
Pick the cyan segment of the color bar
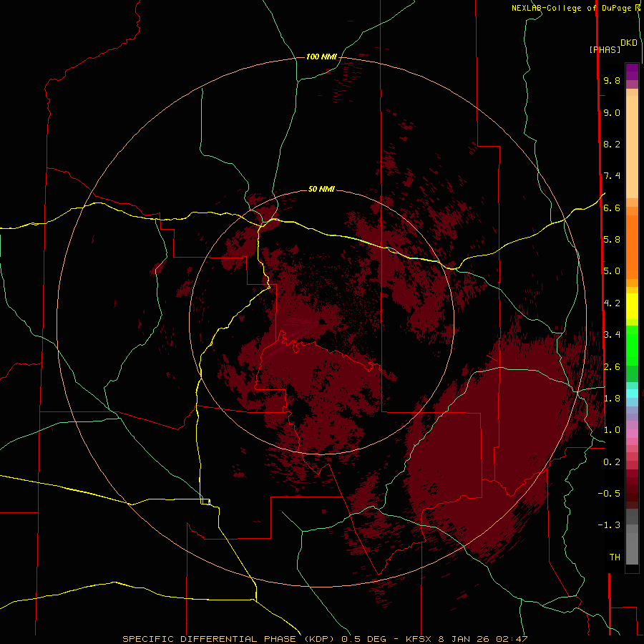tap(632, 394)
